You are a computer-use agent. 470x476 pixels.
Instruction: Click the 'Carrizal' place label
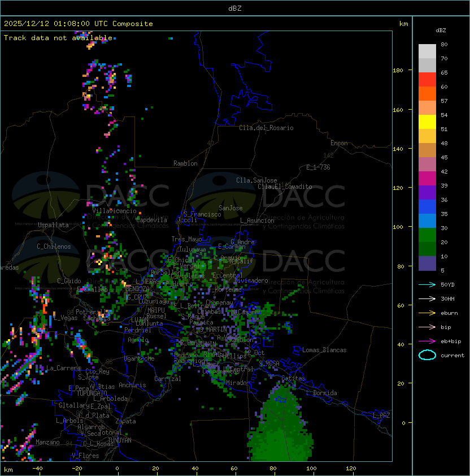click(168, 379)
